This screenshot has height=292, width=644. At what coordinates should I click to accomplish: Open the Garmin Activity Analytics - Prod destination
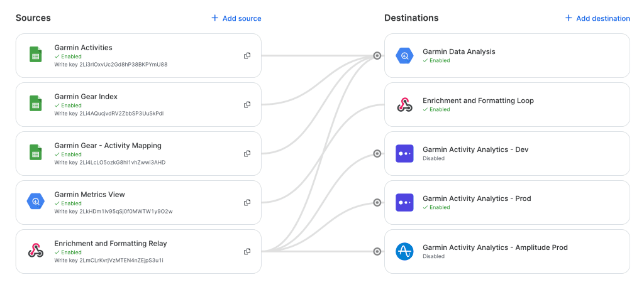click(477, 198)
